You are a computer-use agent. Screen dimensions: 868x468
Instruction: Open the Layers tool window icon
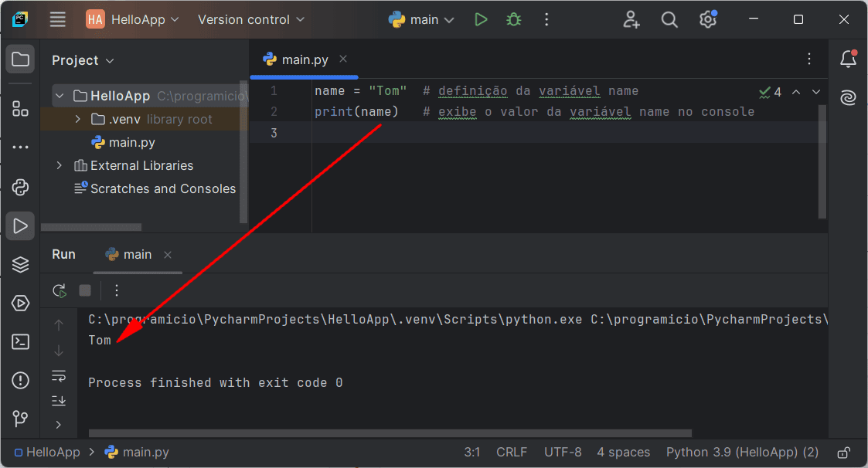coord(20,264)
